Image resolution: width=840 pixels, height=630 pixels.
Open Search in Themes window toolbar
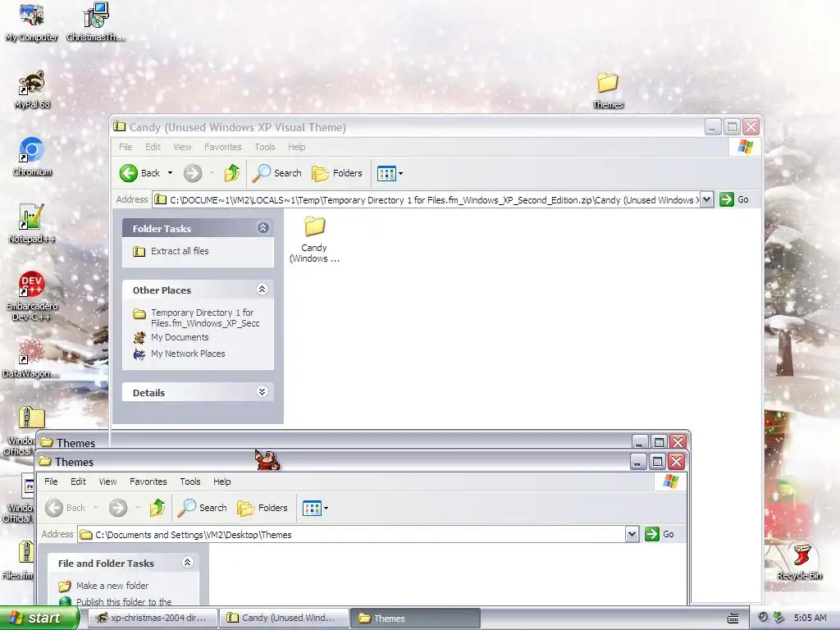(203, 508)
